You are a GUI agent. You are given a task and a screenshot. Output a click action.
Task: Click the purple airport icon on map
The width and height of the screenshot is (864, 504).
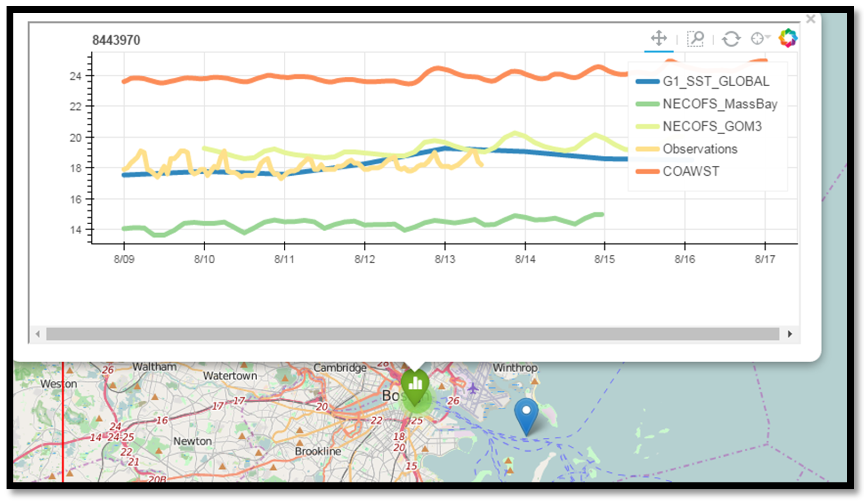473,389
